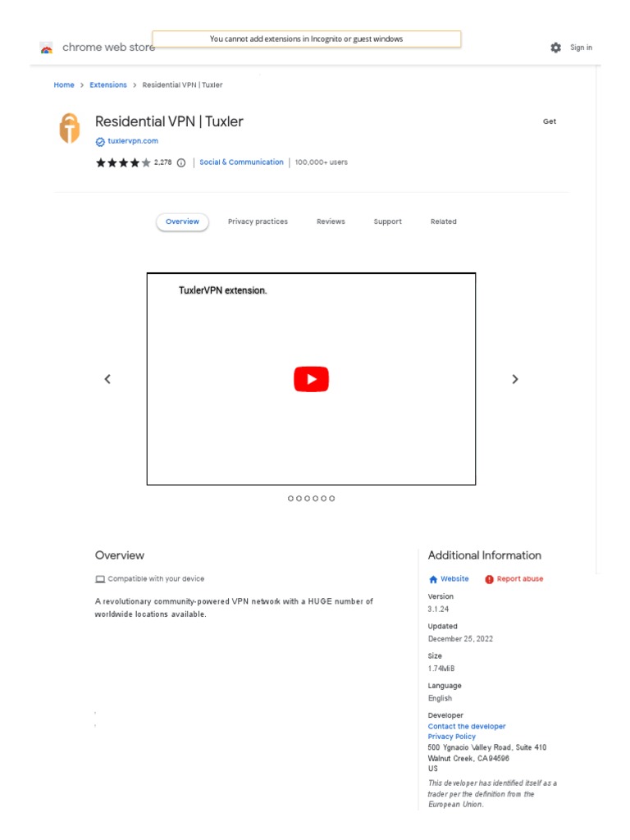Select the fourth carousel dot
Image resolution: width=630 pixels, height=840 pixels.
pos(316,499)
